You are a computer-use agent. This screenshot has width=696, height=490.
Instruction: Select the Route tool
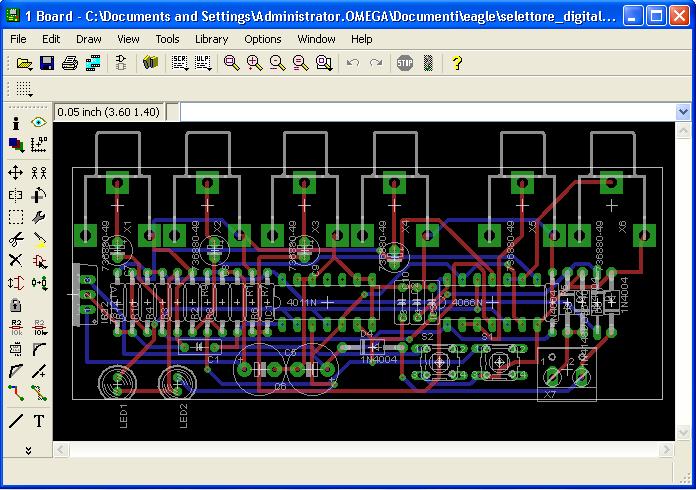tap(16, 393)
